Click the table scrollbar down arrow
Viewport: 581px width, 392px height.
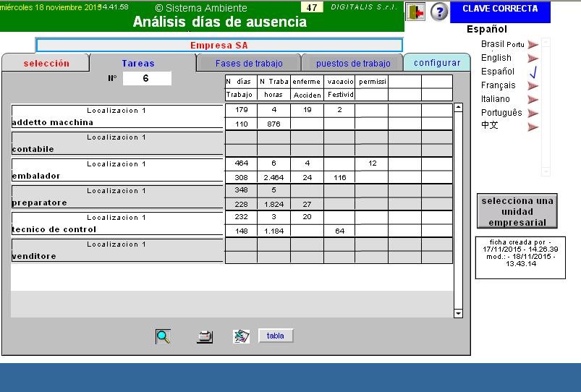coord(458,313)
